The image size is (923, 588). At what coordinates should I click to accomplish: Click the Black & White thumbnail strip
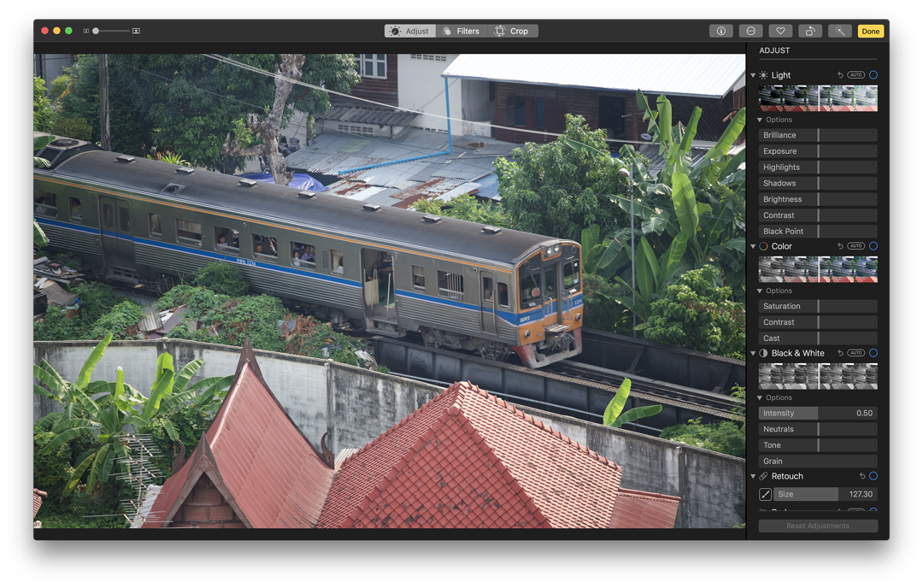point(818,376)
